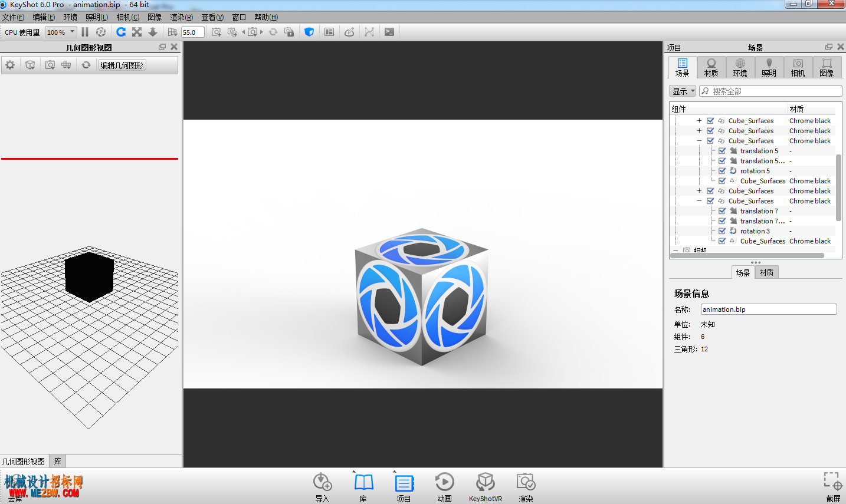
Task: Click the grid-plane icon in geometry view toolbar
Action: point(66,65)
